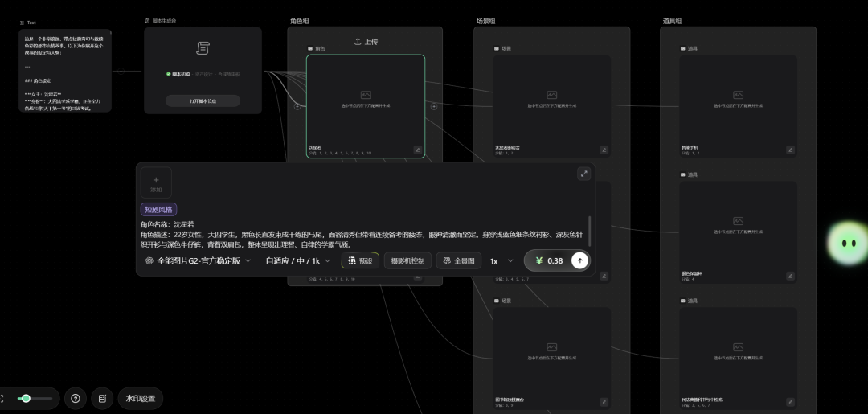Add a connection from 沈星若 card's left plus port
The height and width of the screenshot is (414, 868).
(x=297, y=106)
